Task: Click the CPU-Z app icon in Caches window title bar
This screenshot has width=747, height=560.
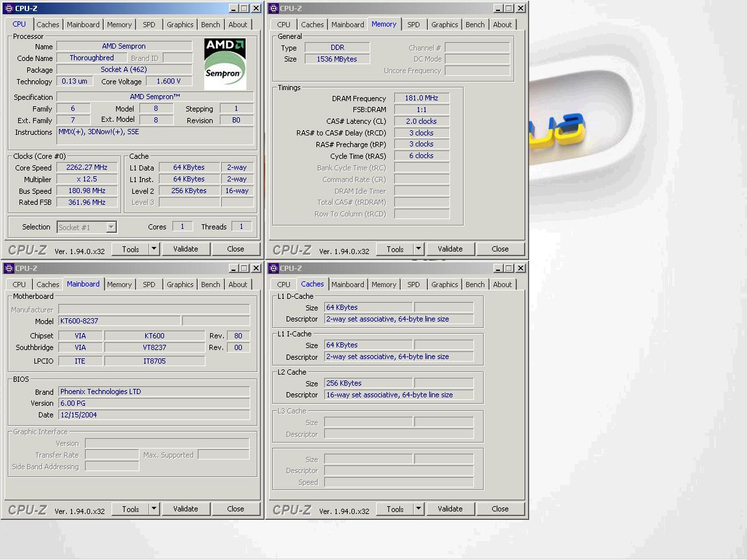Action: tap(274, 268)
